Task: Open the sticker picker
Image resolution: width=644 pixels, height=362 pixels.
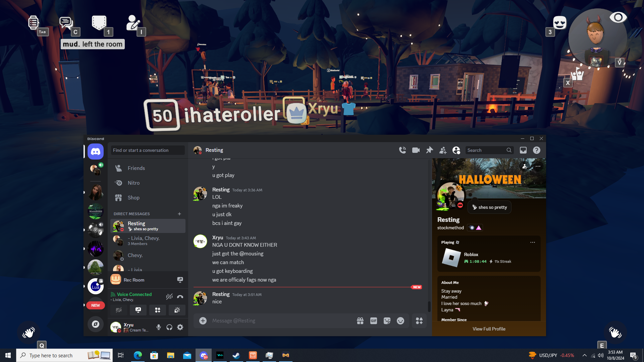Action: [x=387, y=321]
